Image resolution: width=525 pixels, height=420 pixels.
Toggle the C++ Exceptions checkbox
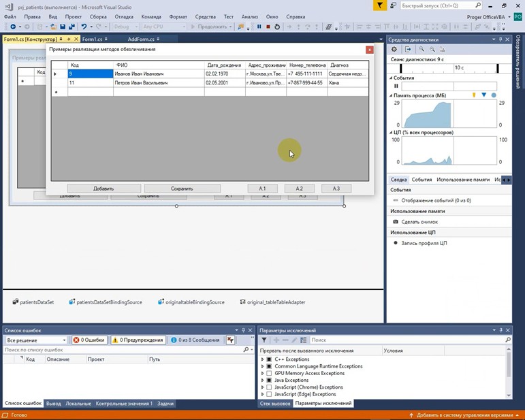(x=269, y=359)
